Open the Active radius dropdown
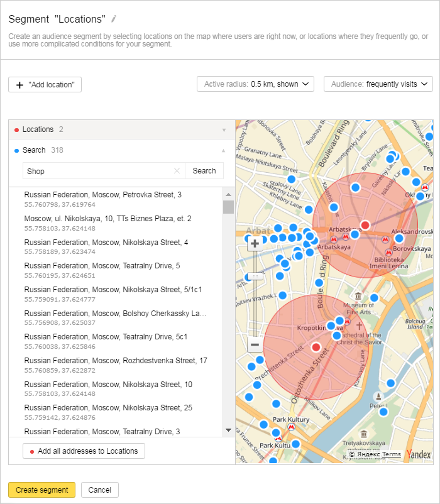Image resolution: width=440 pixels, height=504 pixels. point(255,84)
